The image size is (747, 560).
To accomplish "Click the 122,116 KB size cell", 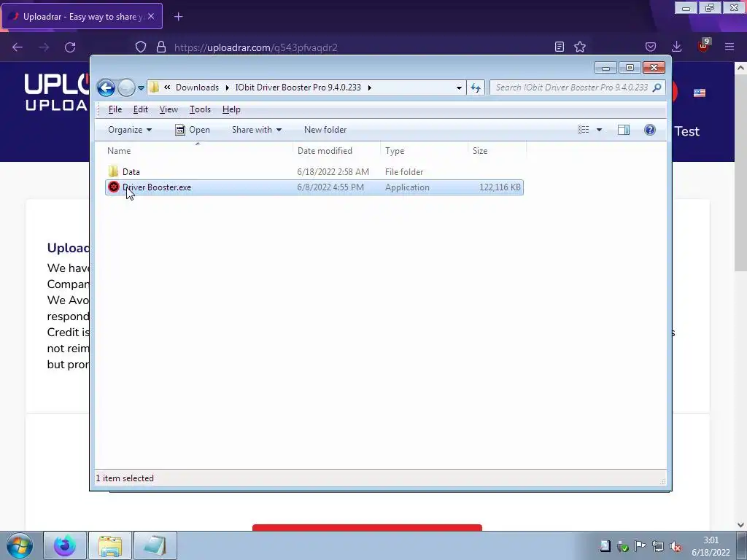I will pyautogui.click(x=500, y=187).
